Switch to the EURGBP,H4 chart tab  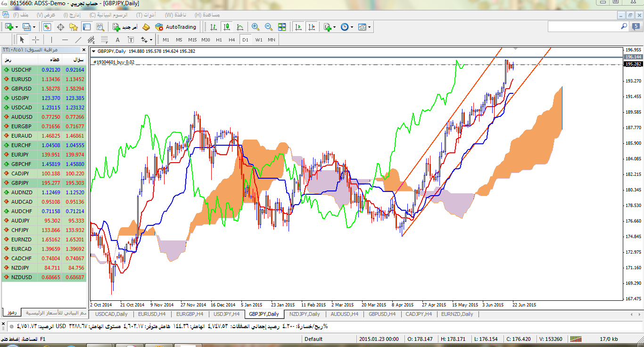[x=190, y=314]
